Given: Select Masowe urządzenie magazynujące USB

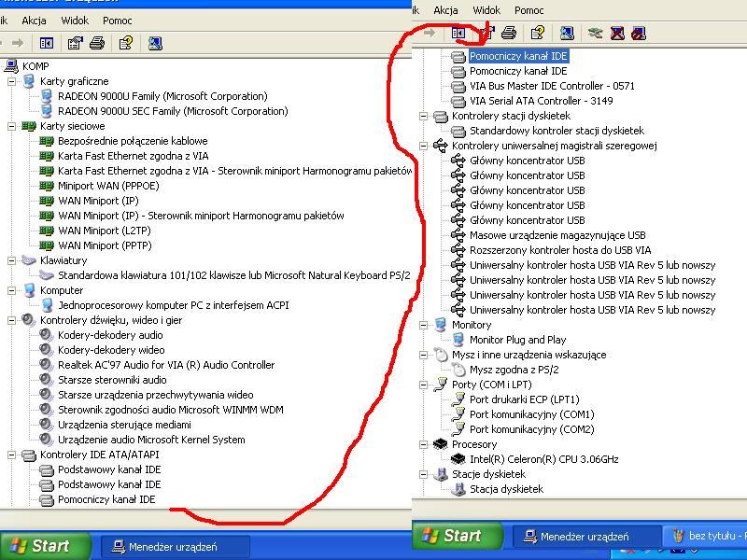Looking at the screenshot, I should click(557, 235).
